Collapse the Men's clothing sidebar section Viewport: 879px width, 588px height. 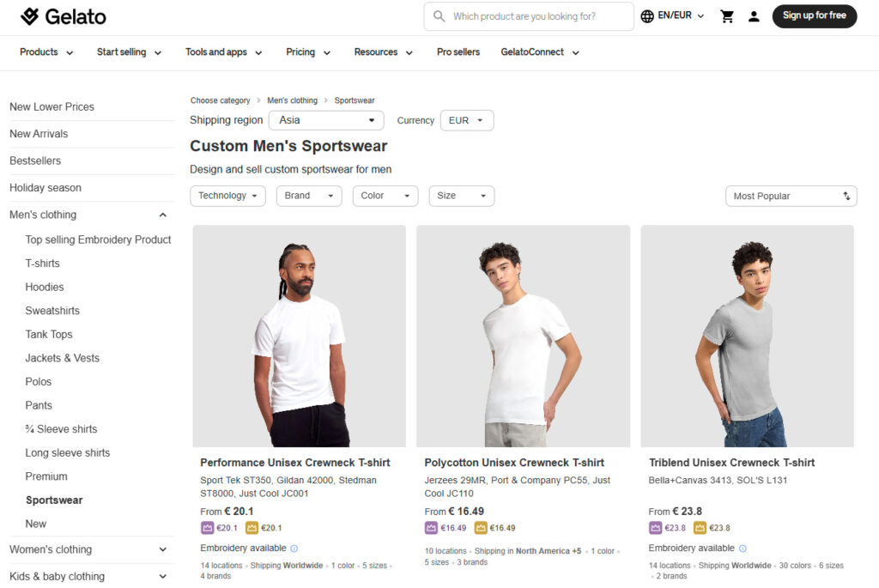coord(163,215)
